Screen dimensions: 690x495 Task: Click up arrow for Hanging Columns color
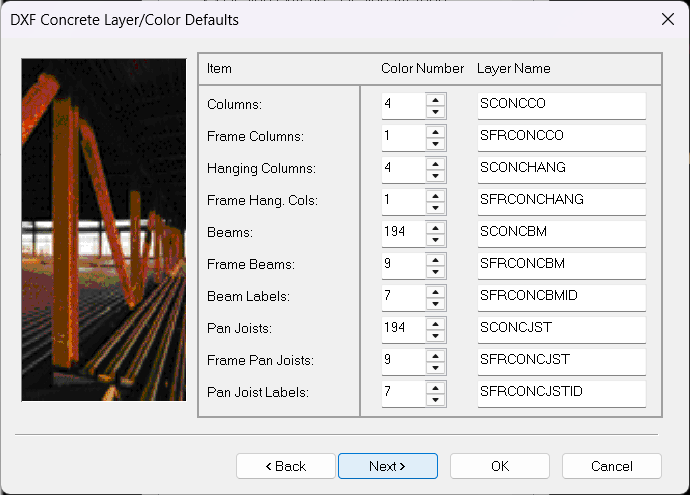click(x=435, y=162)
